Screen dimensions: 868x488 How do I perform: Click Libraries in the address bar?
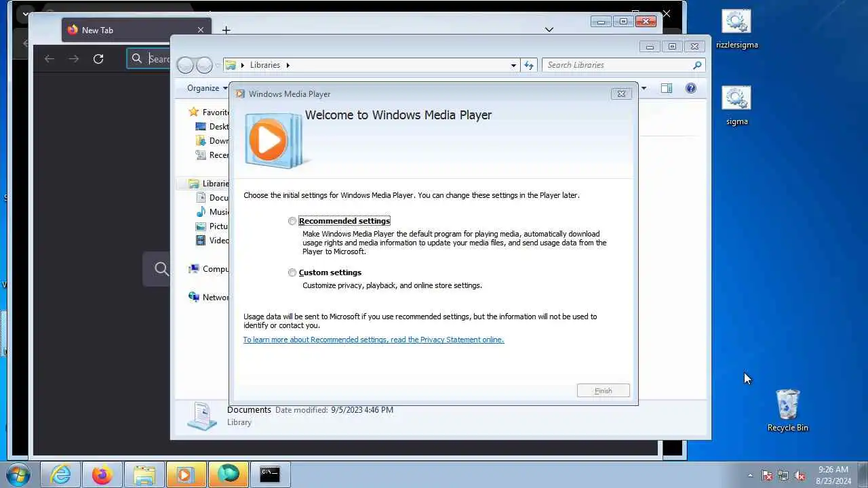[x=264, y=65]
